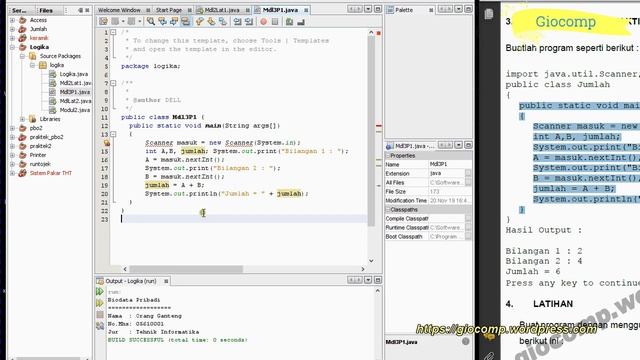This screenshot has width=640, height=360.
Task: Click the Find Selection magnifier icon in editor toolbar
Action: (x=151, y=21)
